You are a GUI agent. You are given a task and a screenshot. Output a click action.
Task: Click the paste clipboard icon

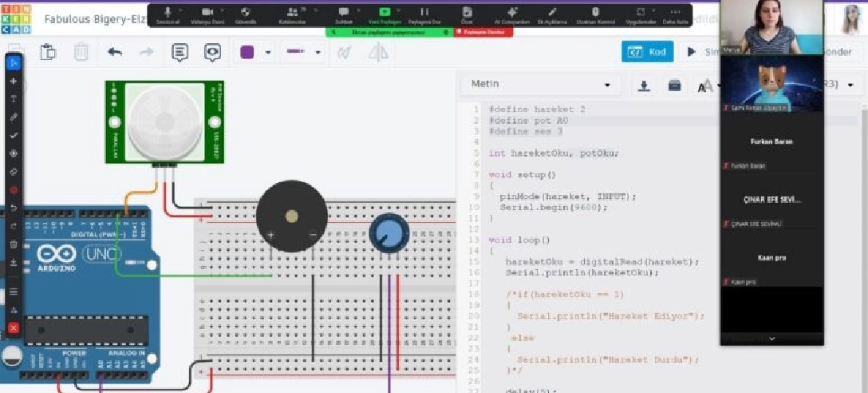(x=49, y=53)
